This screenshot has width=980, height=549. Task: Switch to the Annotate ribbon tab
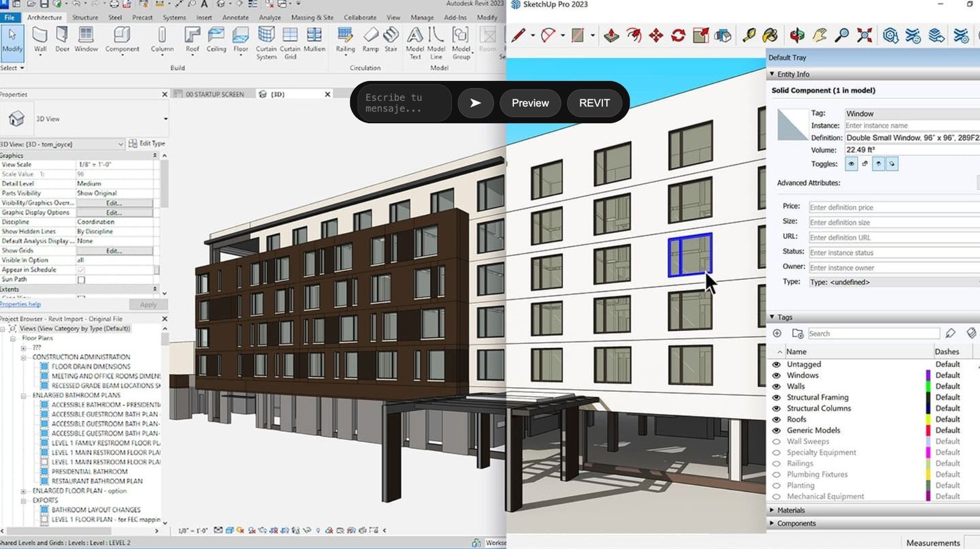pos(235,18)
